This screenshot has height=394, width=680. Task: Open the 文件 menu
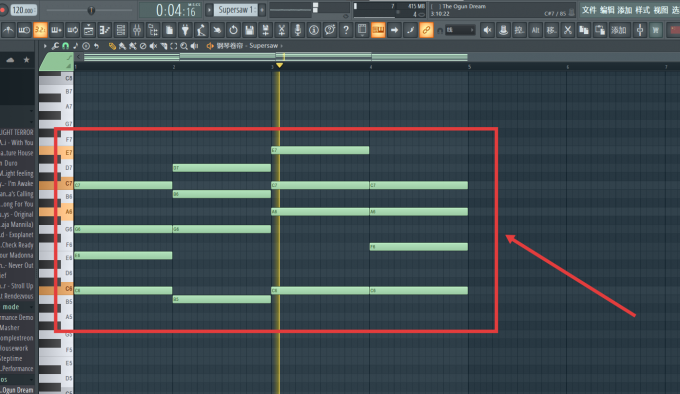pos(588,10)
